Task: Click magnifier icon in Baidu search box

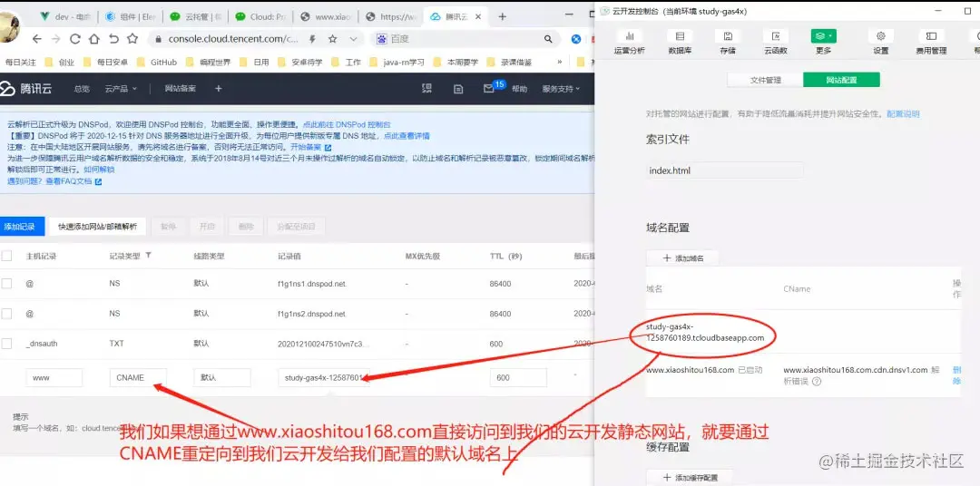Action: point(547,39)
